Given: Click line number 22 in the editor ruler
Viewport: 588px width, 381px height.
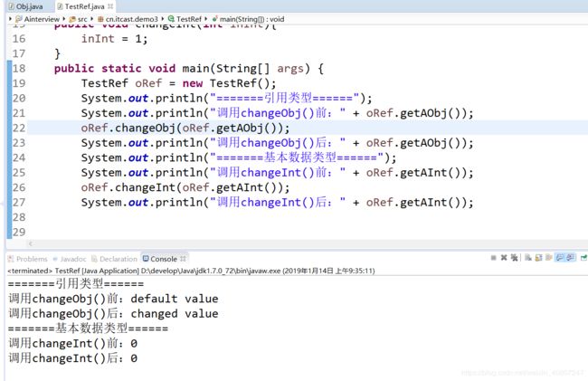Looking at the screenshot, I should click(19, 128).
